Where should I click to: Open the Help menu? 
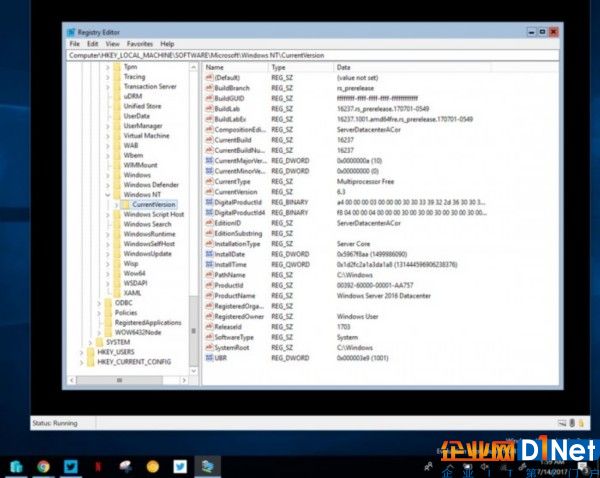(x=167, y=44)
